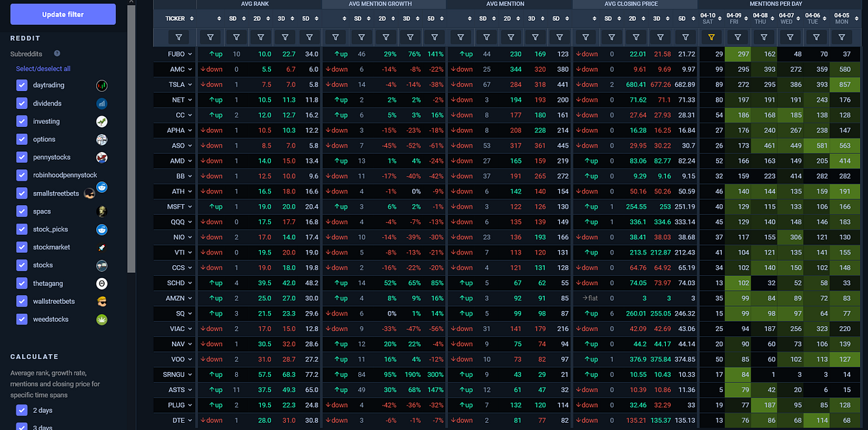Open filter under AVG MENTION GROWTH 3D column
This screenshot has width=868, height=430.
coord(411,37)
